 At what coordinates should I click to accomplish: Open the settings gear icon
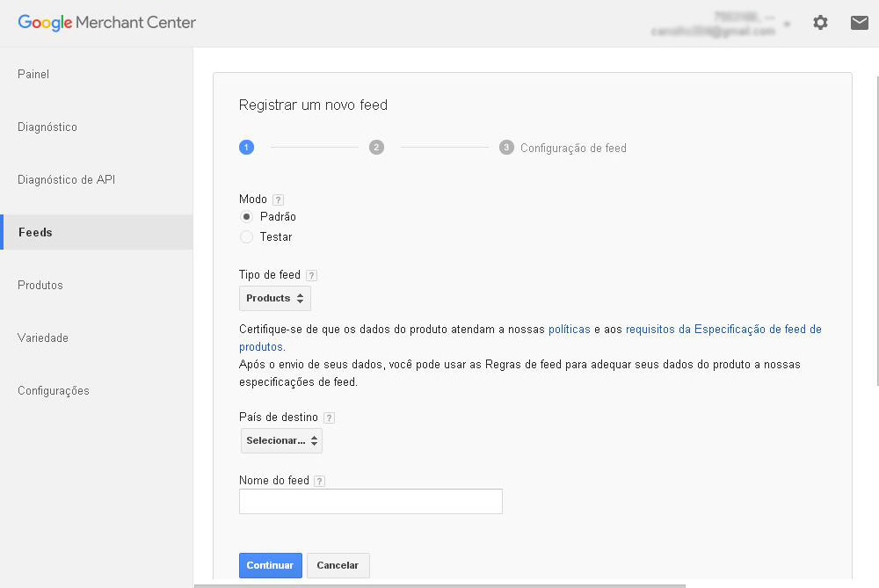pos(820,23)
